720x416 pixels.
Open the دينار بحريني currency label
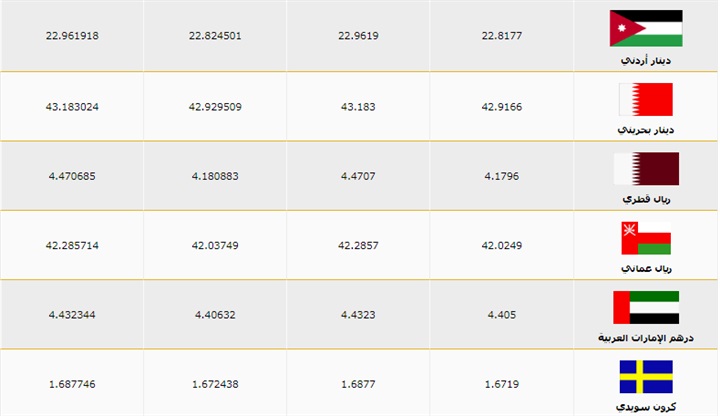tap(645, 131)
